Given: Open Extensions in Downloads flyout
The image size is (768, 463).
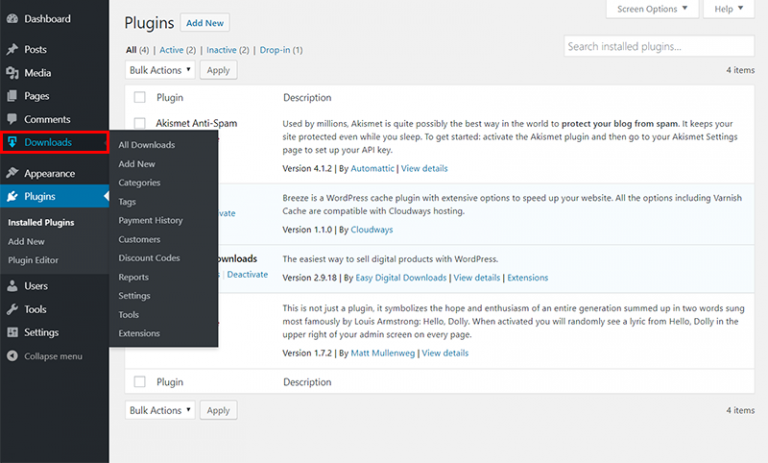Looking at the screenshot, I should [x=139, y=333].
